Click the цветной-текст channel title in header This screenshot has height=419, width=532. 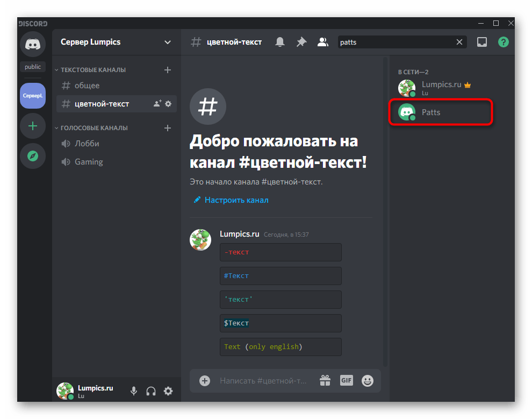(x=234, y=42)
